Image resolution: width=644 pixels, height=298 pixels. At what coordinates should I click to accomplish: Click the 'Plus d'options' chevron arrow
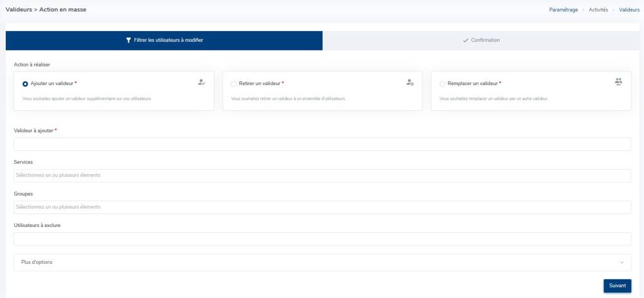pyautogui.click(x=621, y=263)
